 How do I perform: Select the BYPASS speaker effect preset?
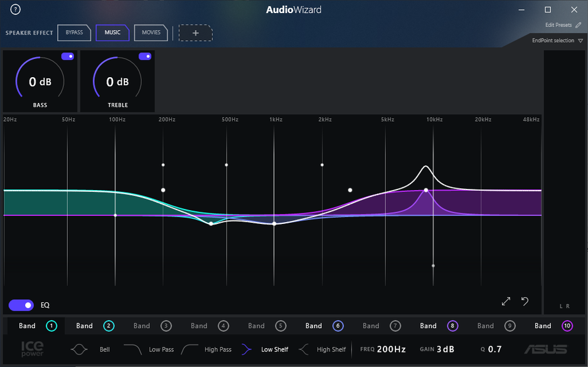[x=74, y=33]
